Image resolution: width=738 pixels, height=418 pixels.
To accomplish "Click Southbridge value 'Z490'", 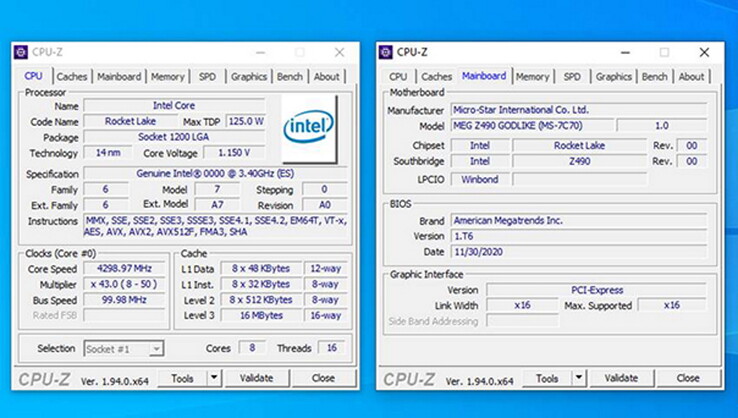I will point(579,161).
